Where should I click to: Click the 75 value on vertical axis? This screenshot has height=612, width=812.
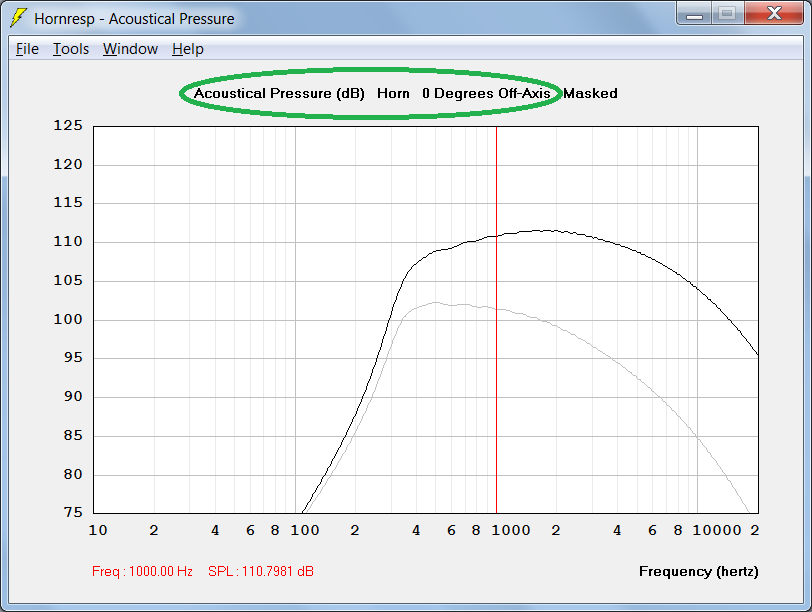click(x=73, y=512)
